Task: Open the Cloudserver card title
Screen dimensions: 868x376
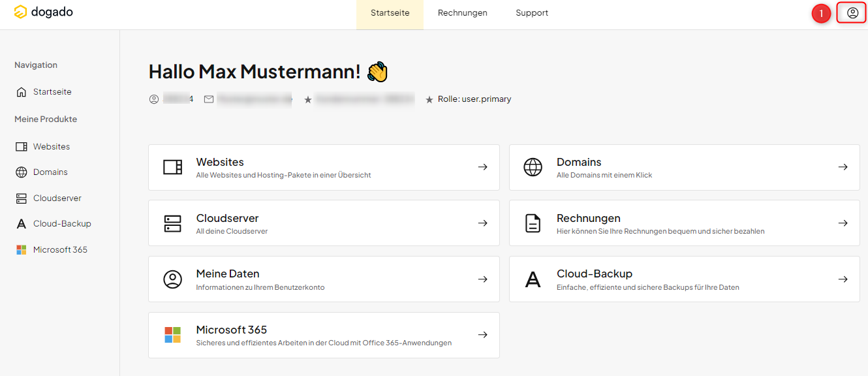Action: (227, 218)
